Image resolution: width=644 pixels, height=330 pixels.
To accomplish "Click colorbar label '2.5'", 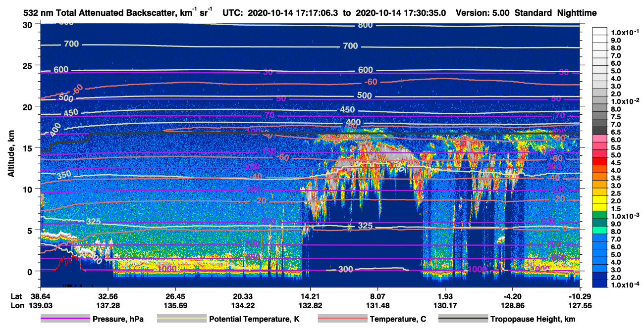I will [616, 193].
